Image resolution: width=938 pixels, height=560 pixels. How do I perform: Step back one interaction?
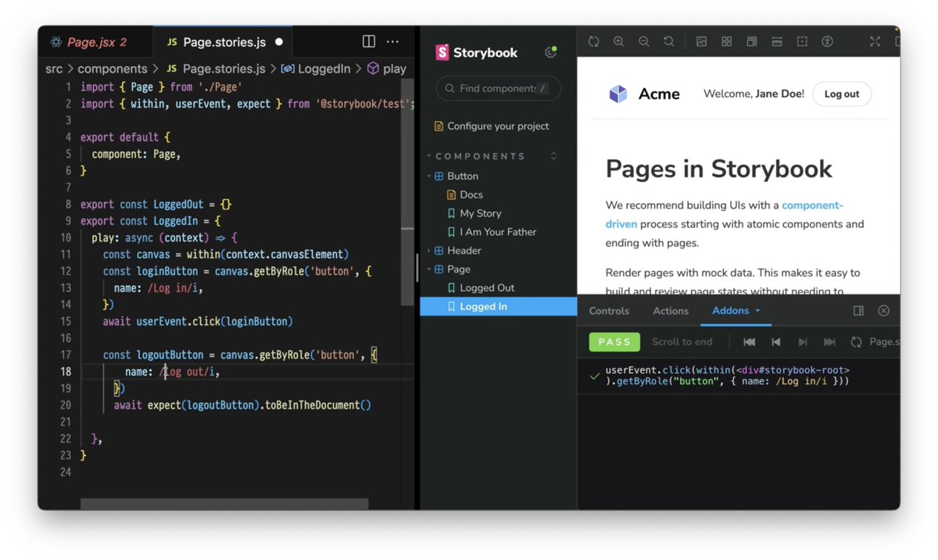(x=776, y=342)
